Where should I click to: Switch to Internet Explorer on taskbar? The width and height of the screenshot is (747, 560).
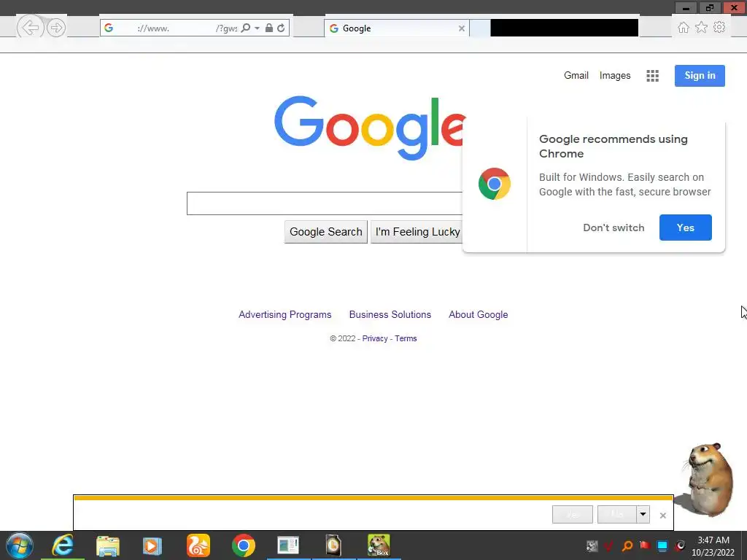click(x=63, y=545)
